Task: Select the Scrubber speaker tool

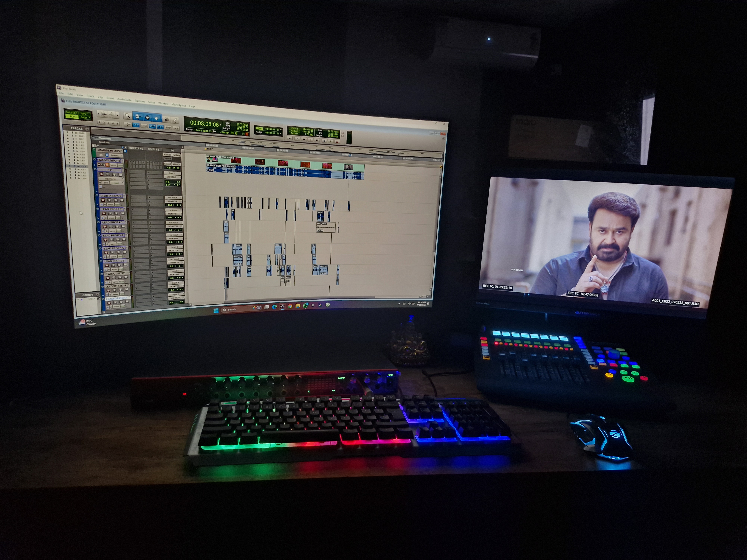Action: click(167, 119)
